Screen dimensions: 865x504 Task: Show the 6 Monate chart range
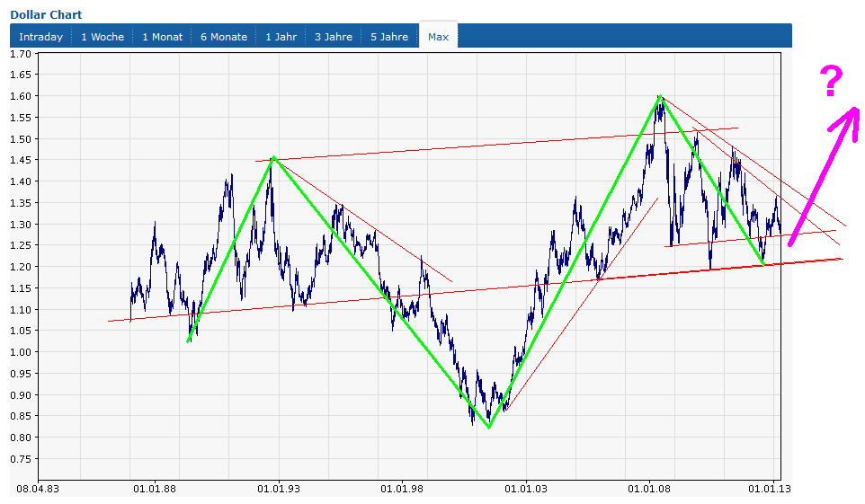224,37
